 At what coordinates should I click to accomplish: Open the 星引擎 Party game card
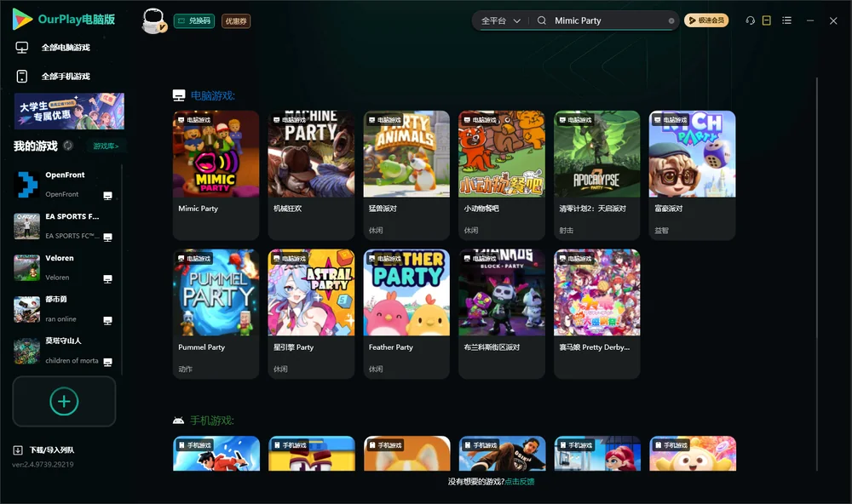(x=311, y=314)
